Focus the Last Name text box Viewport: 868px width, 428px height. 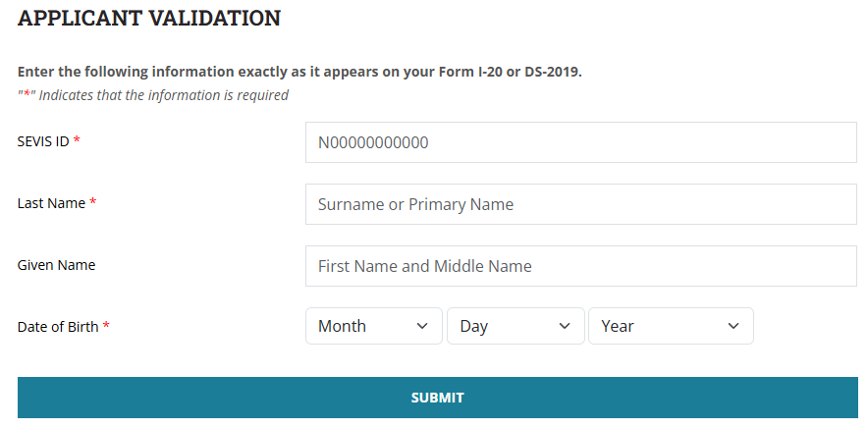click(580, 204)
